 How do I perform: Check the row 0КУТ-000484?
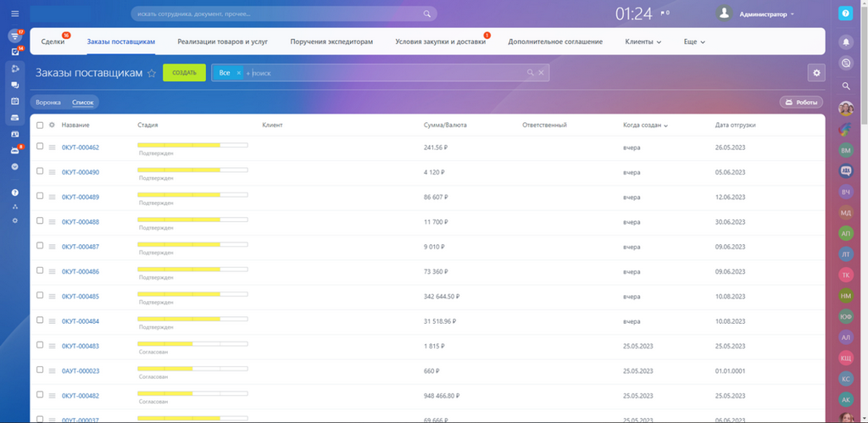pyautogui.click(x=40, y=320)
